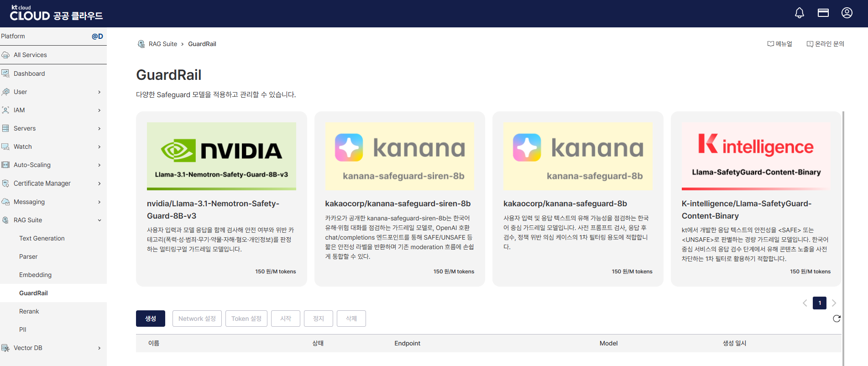
Task: Click the online inquiry chat icon
Action: (810, 44)
